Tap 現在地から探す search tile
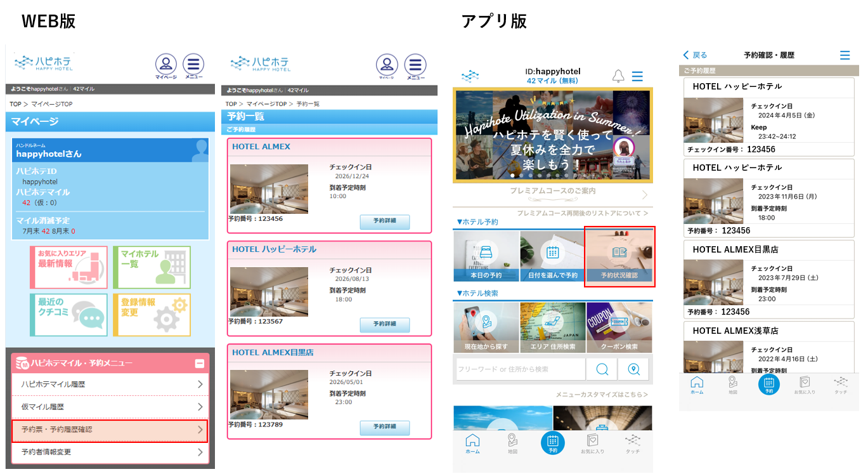This screenshot has height=474, width=868. [486, 327]
